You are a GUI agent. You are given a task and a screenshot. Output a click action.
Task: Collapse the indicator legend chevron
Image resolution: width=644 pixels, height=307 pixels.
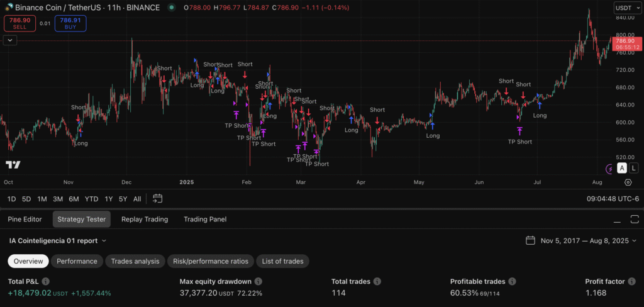coord(10,40)
